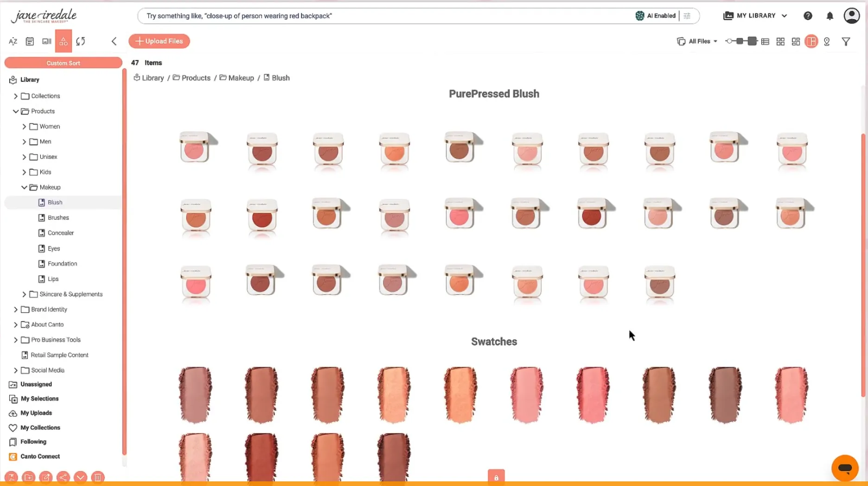Collapse the Makeup folder
Screen dimensions: 868x486
tap(24, 187)
